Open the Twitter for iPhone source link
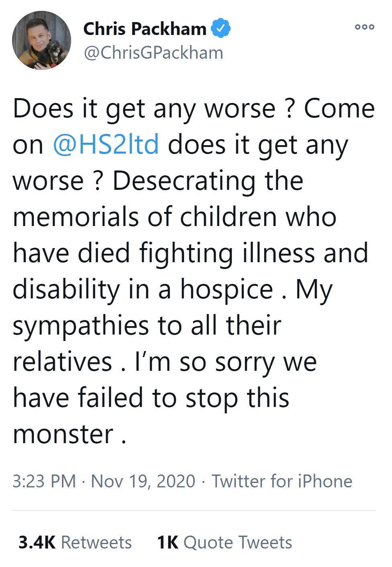This screenshot has width=392, height=567. (x=282, y=481)
